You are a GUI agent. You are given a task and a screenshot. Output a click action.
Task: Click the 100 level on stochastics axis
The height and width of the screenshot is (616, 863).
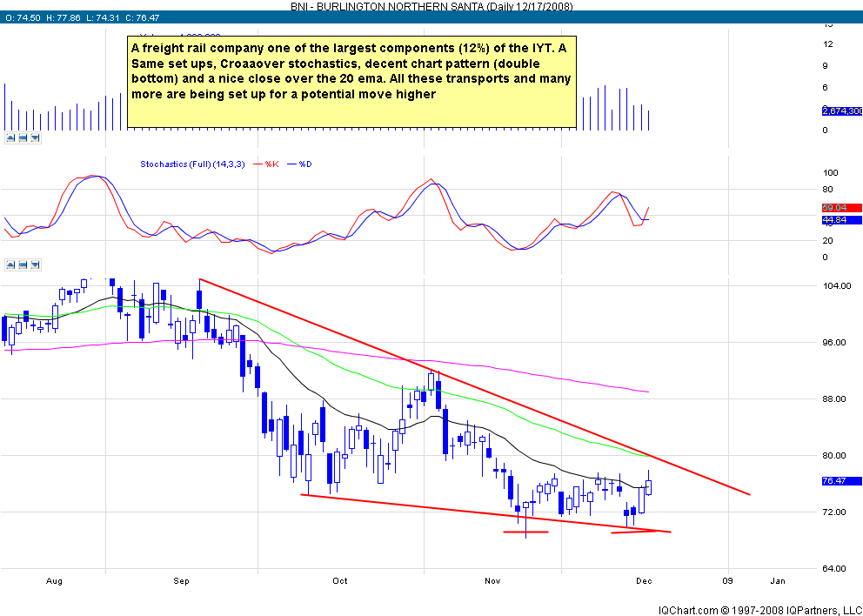point(830,173)
